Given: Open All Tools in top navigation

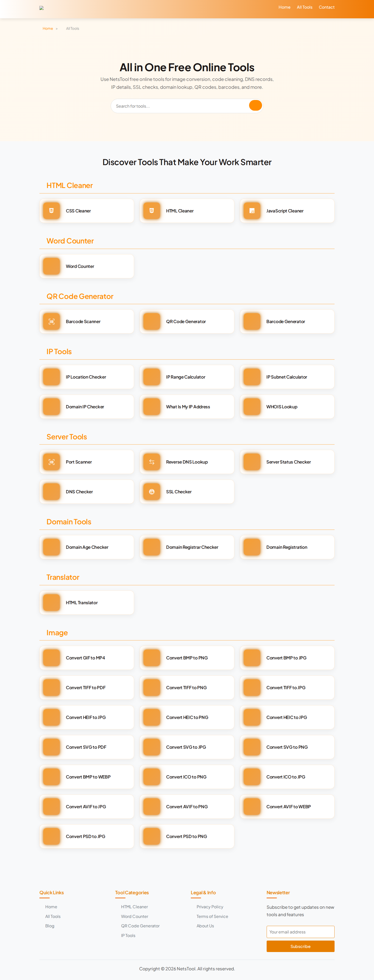Looking at the screenshot, I should 304,7.
